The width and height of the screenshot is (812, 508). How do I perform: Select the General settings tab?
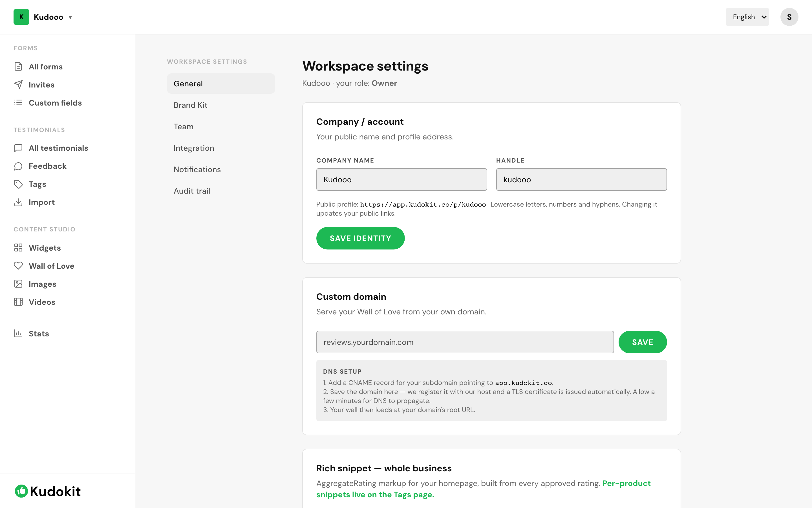[221, 84]
